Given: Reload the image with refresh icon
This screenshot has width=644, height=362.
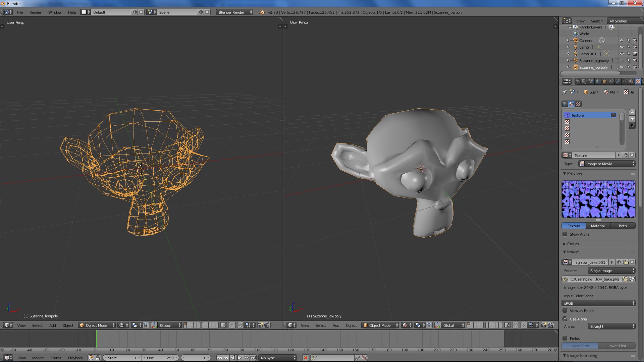Looking at the screenshot, I should pos(632,279).
